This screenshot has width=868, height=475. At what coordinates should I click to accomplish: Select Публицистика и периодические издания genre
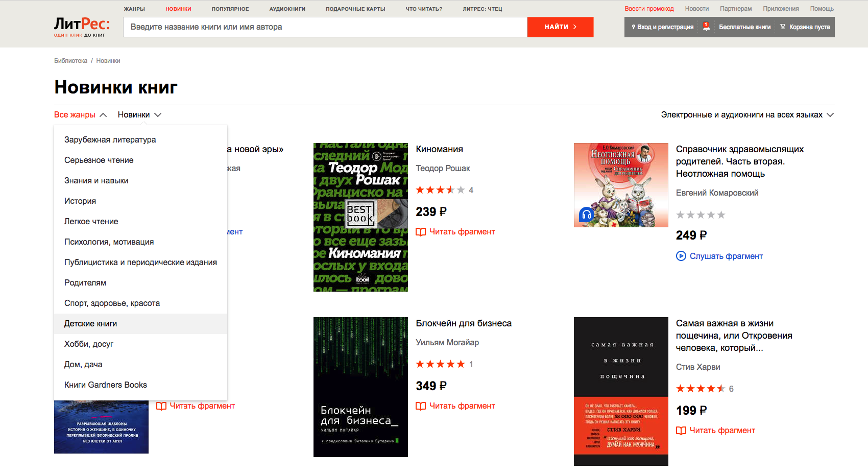(x=140, y=263)
